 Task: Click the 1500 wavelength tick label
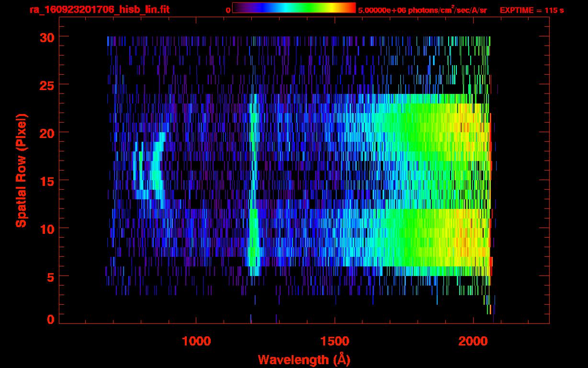(x=335, y=341)
